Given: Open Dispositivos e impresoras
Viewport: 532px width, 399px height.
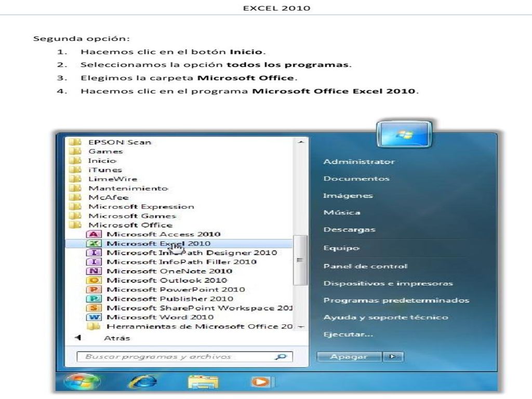Looking at the screenshot, I should (388, 283).
